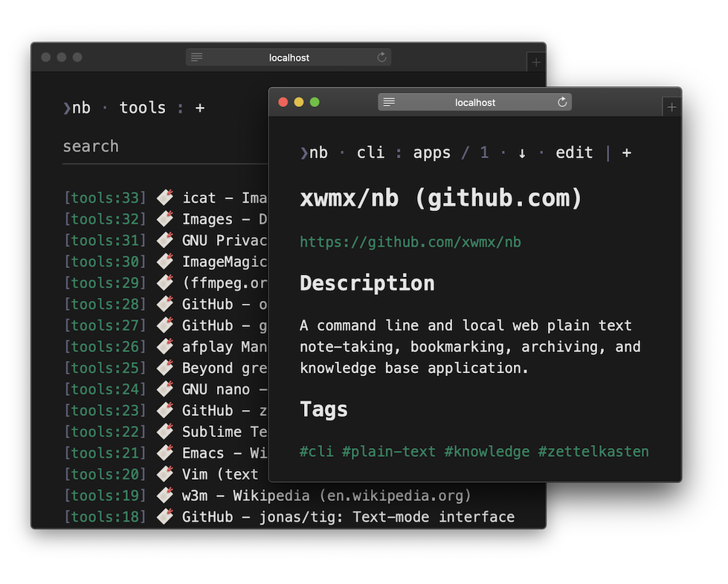
Task: Click the edit link
Action: coord(574,152)
